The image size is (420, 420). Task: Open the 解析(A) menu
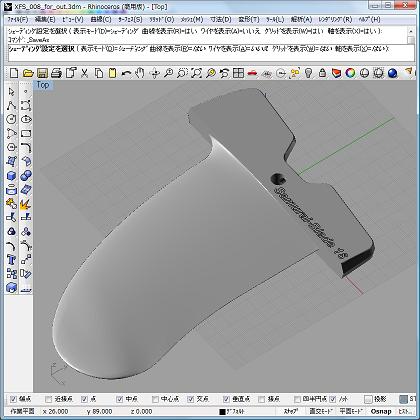pyautogui.click(x=301, y=20)
